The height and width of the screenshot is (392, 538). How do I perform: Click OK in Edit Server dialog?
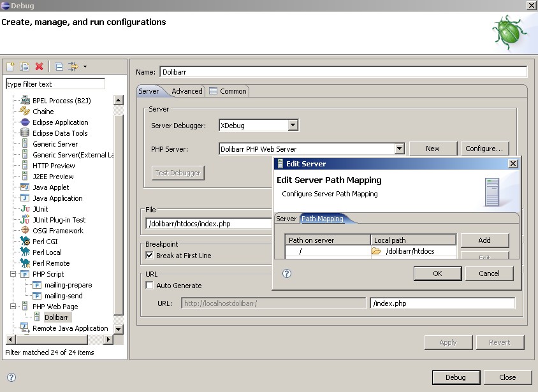[437, 273]
